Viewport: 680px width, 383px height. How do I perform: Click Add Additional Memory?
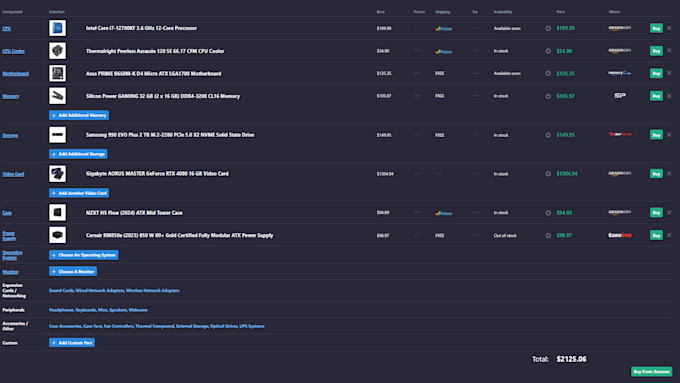click(x=79, y=115)
